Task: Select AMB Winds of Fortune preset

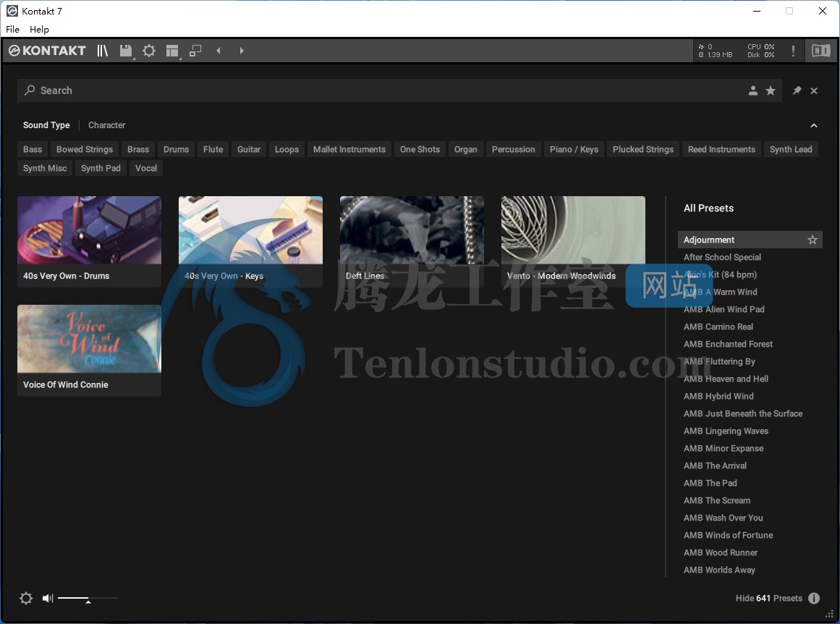Action: [728, 536]
